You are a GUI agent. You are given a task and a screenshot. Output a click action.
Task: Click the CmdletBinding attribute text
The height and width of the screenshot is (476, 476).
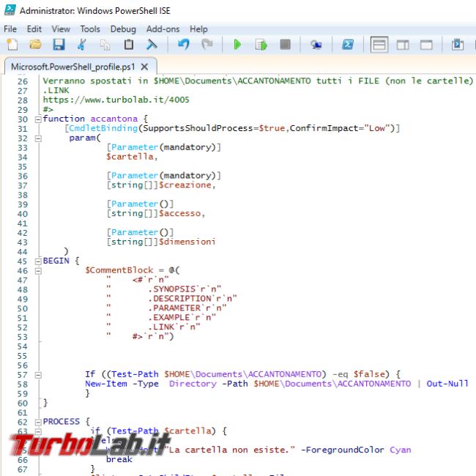(x=103, y=128)
